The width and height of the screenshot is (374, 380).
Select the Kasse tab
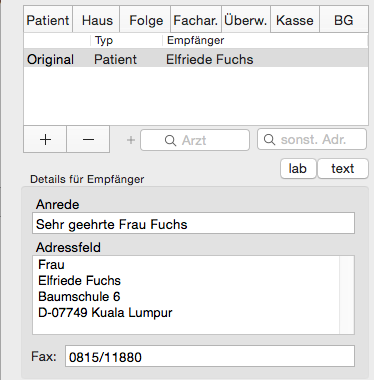coord(295,20)
